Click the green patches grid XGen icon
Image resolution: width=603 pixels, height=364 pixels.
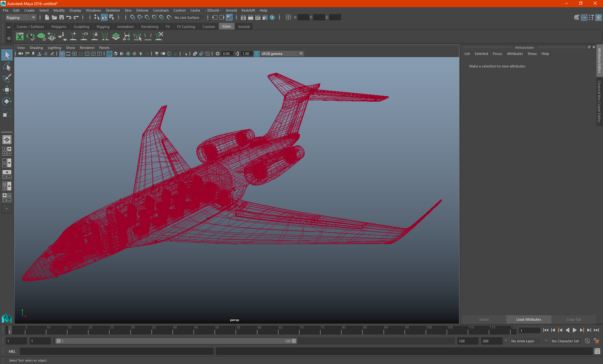[116, 37]
